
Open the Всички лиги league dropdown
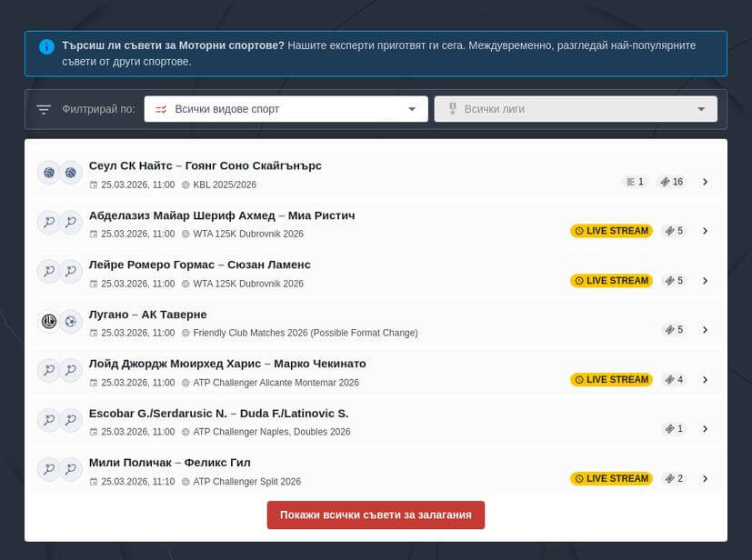tap(576, 109)
